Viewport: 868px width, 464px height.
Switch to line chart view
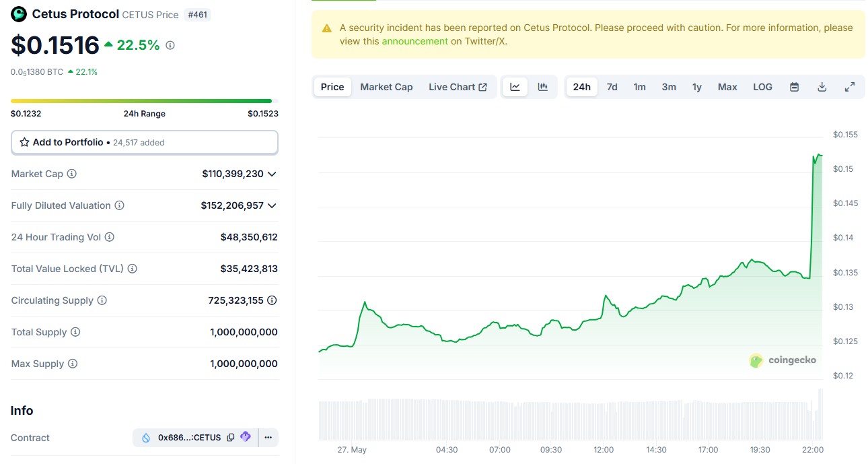click(515, 87)
